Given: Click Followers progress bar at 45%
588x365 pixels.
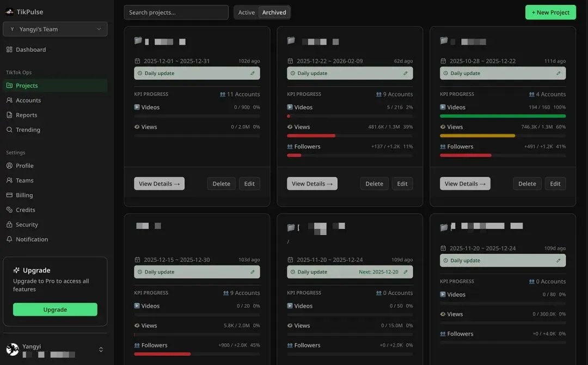Looking at the screenshot, I should 162,354.
